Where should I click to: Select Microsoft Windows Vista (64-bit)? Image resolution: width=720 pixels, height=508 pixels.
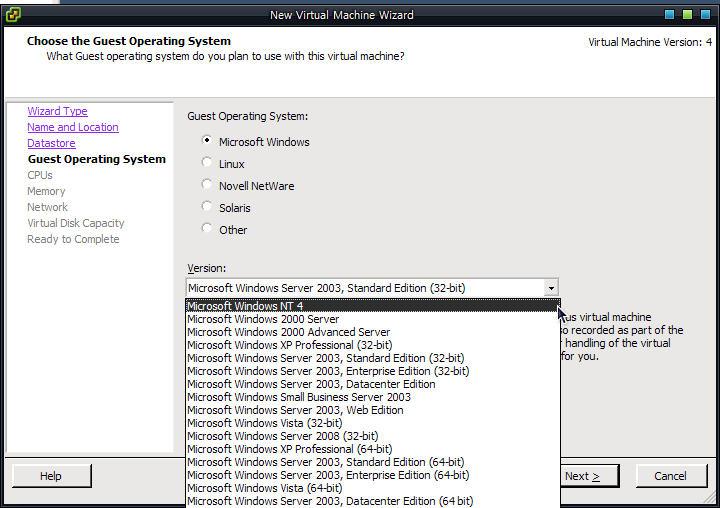[x=373, y=488]
